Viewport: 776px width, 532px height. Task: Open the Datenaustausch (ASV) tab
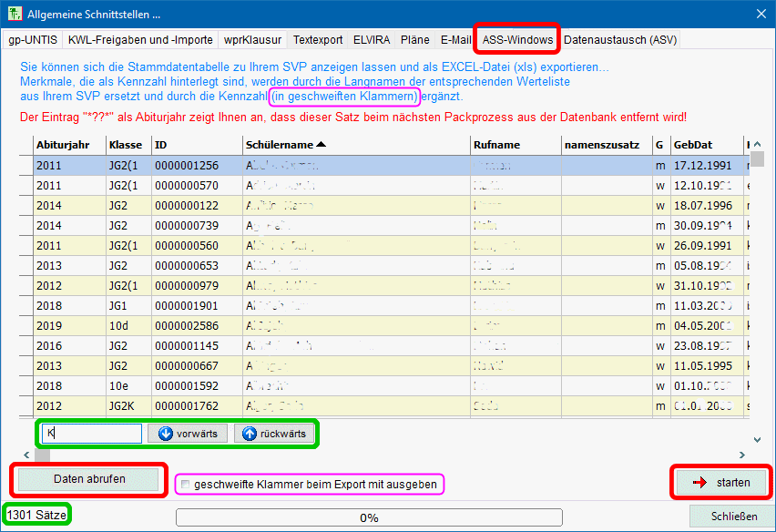click(618, 40)
